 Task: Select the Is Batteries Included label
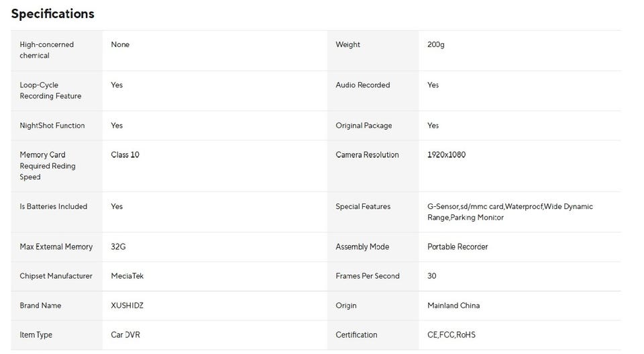pyautogui.click(x=53, y=206)
